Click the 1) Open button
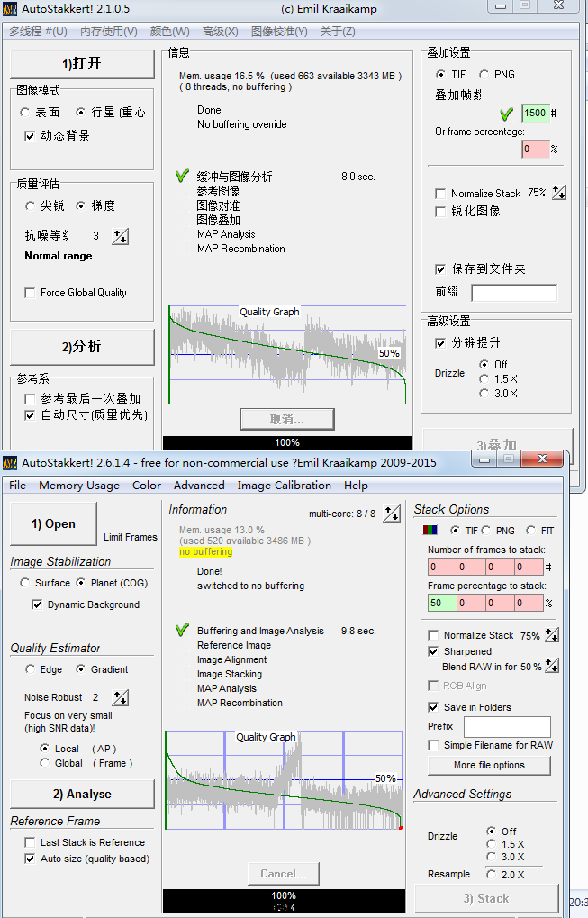 pos(53,524)
